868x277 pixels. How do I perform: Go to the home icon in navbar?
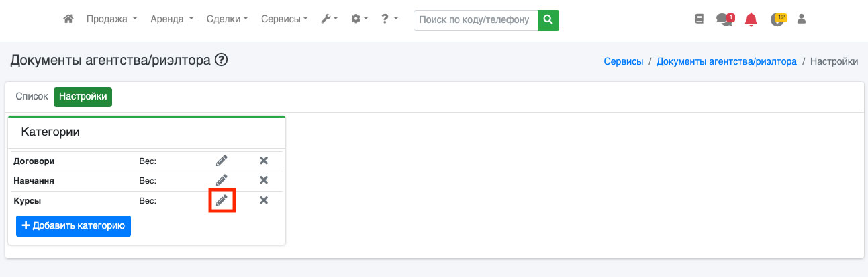click(x=68, y=19)
